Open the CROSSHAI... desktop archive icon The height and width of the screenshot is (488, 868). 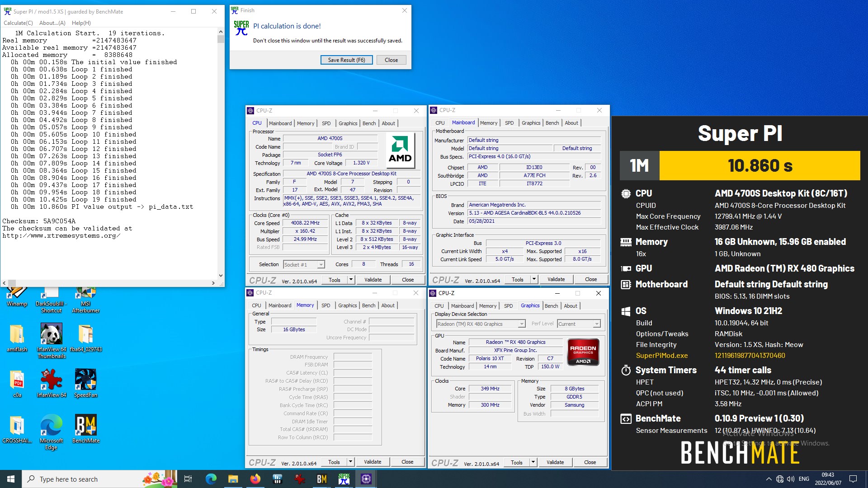(x=17, y=429)
